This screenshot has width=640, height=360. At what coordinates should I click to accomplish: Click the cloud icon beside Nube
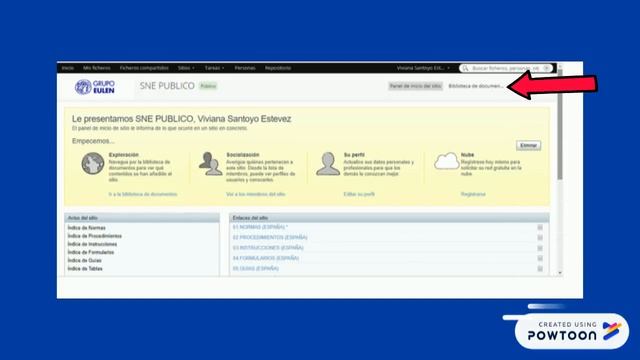(446, 161)
